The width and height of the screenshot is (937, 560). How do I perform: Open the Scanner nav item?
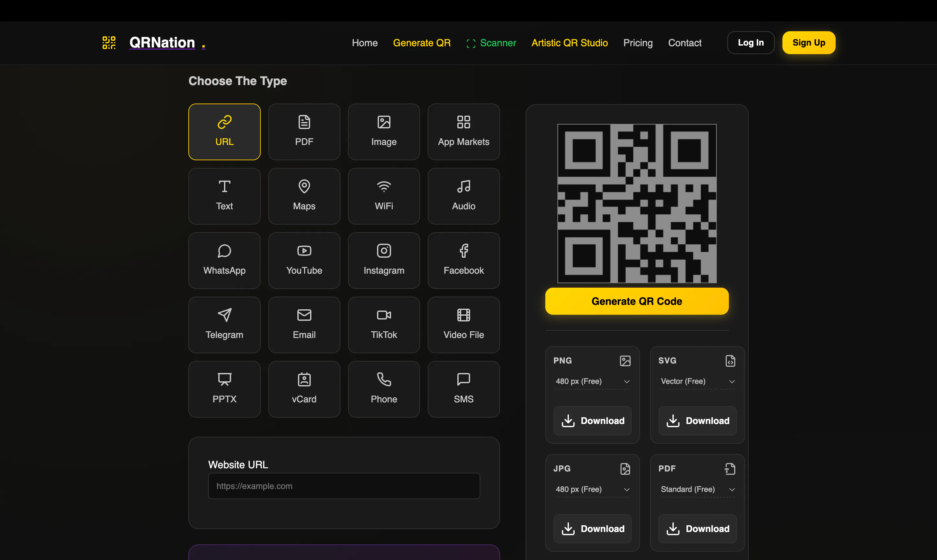[x=491, y=43]
